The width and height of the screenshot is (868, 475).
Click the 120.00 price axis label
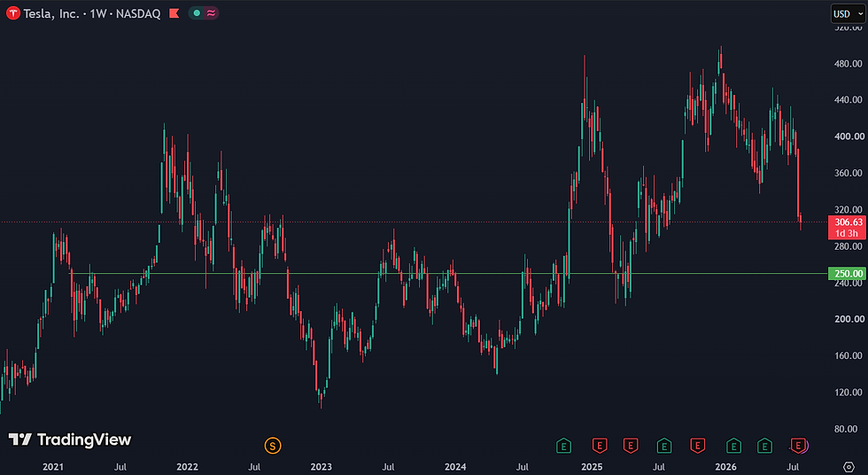click(x=849, y=392)
